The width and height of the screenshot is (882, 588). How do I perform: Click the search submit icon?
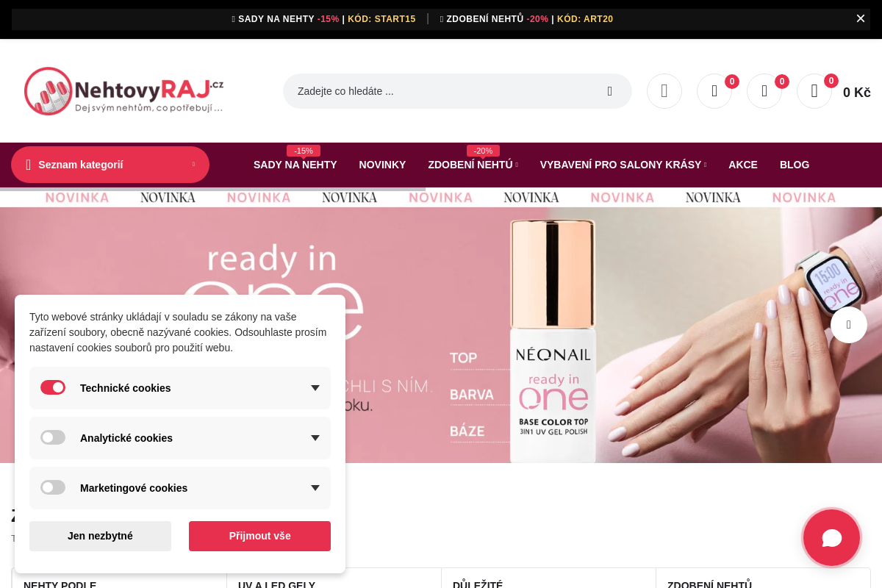point(609,91)
